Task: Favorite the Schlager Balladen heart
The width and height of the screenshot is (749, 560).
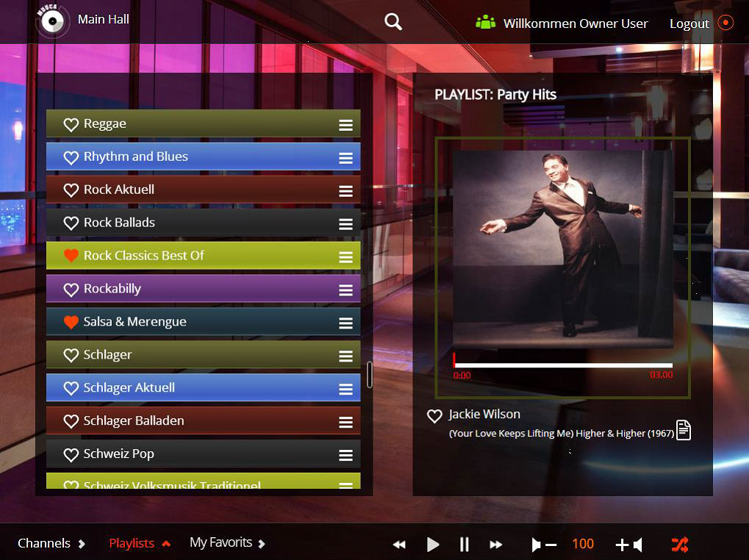Action: 71,421
